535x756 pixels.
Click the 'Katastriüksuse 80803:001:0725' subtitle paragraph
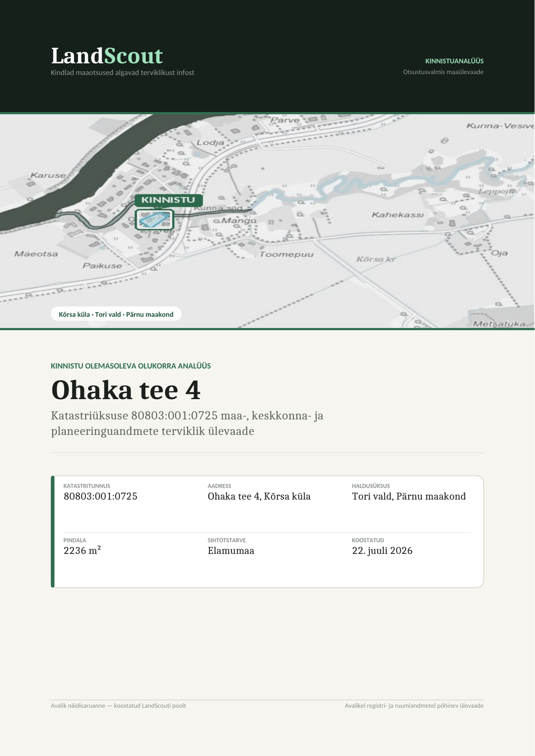tap(187, 423)
